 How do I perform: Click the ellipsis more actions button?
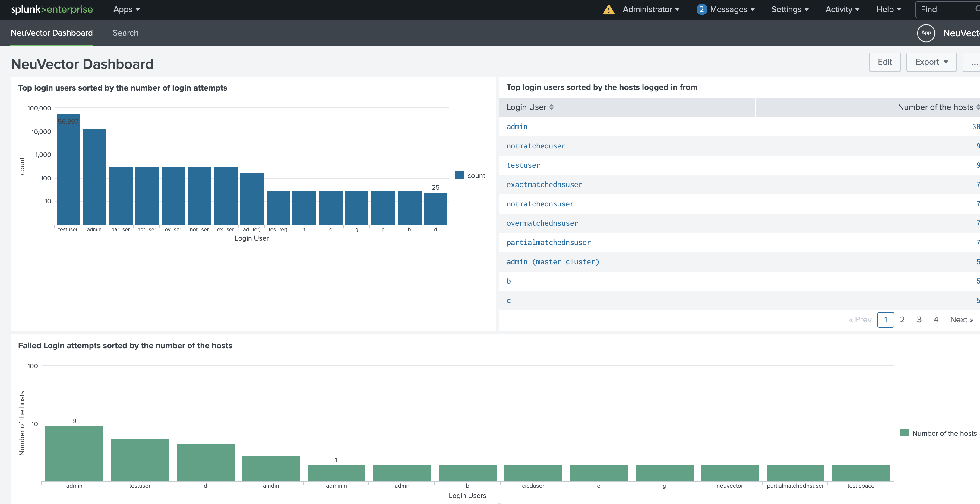click(974, 62)
